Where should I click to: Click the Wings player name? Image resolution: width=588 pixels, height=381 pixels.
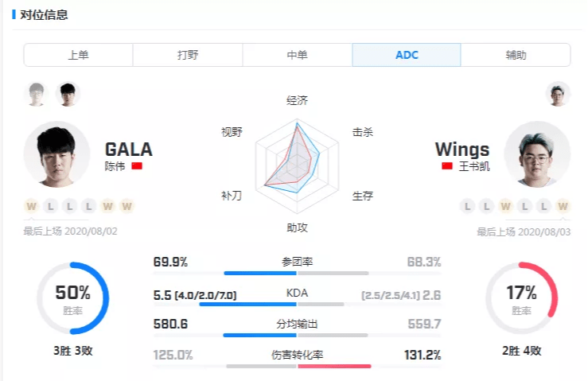click(x=462, y=150)
